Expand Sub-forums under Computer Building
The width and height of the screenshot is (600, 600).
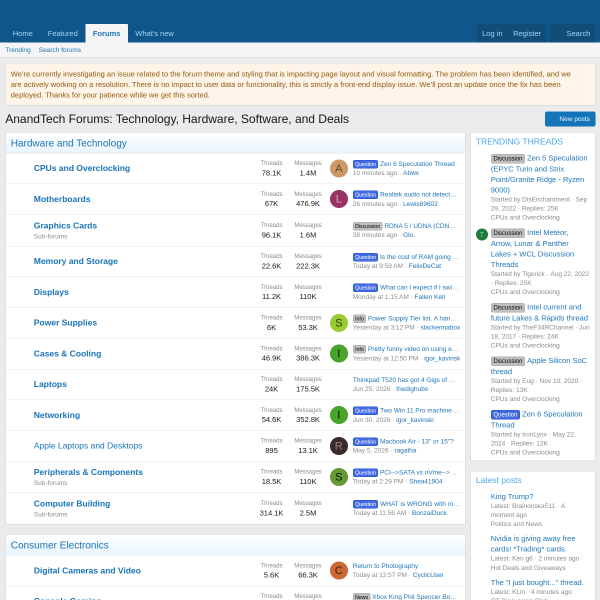[x=51, y=515]
